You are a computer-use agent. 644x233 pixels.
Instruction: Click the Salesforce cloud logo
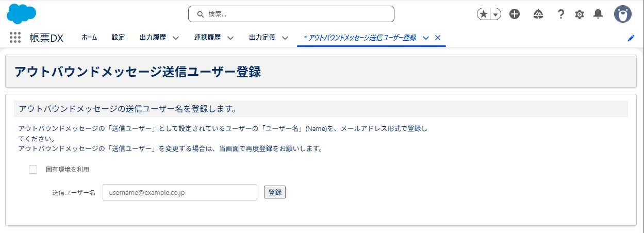21,14
